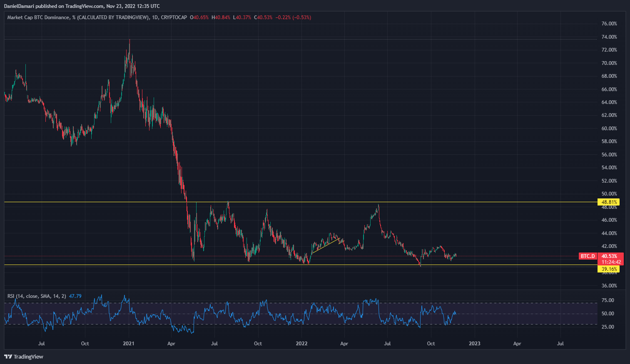Click the 2022 label on time axis
This screenshot has width=630, height=364.
[301, 344]
